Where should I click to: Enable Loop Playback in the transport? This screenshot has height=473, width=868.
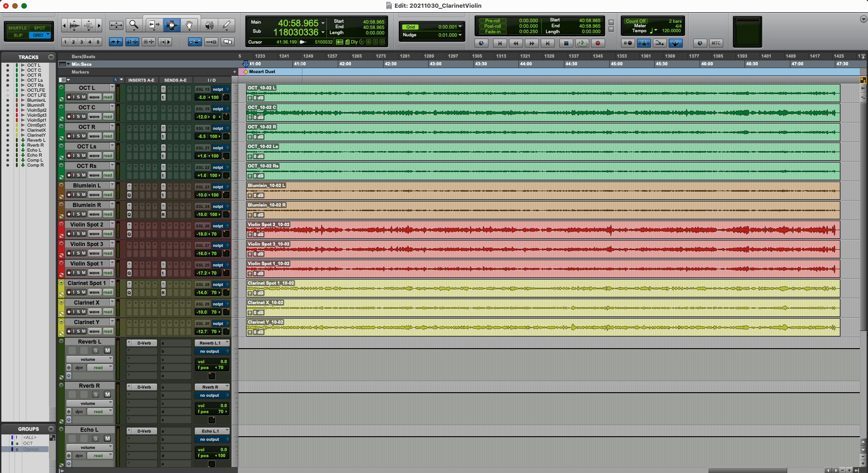click(582, 43)
